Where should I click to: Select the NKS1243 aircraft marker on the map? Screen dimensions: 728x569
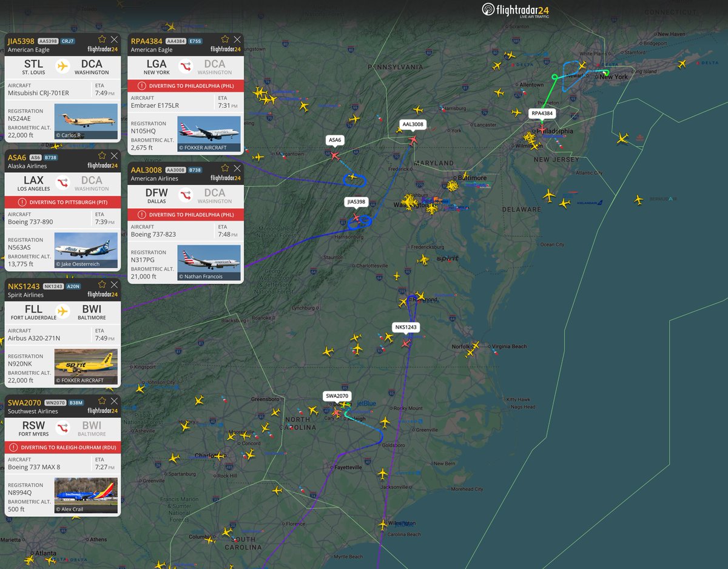[x=405, y=342]
